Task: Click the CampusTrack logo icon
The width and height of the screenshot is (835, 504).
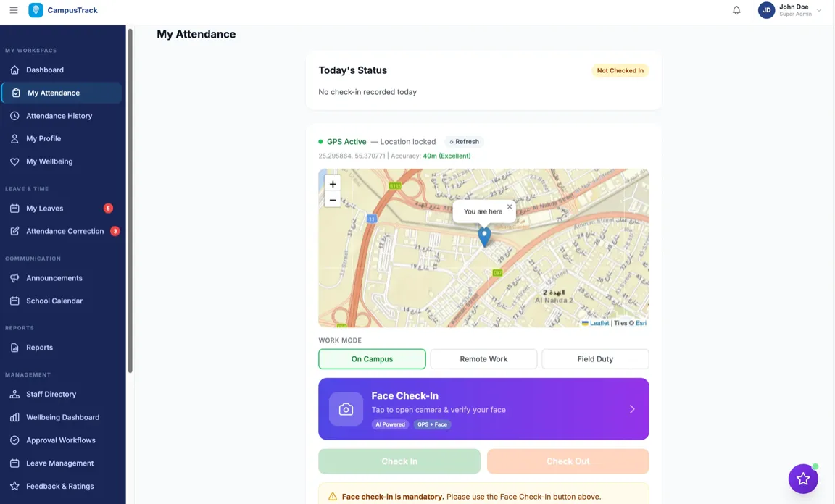Action: coord(36,10)
